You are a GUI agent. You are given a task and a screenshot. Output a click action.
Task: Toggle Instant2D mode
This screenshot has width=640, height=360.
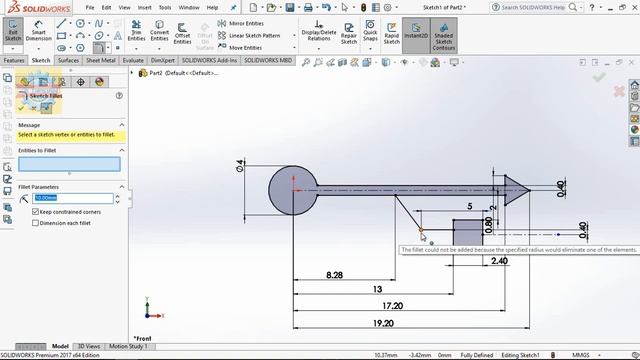coord(416,36)
